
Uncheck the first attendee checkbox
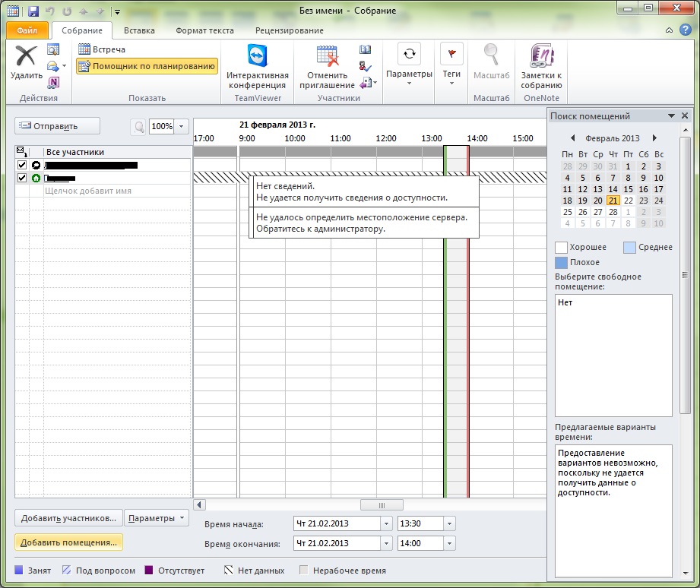click(22, 165)
